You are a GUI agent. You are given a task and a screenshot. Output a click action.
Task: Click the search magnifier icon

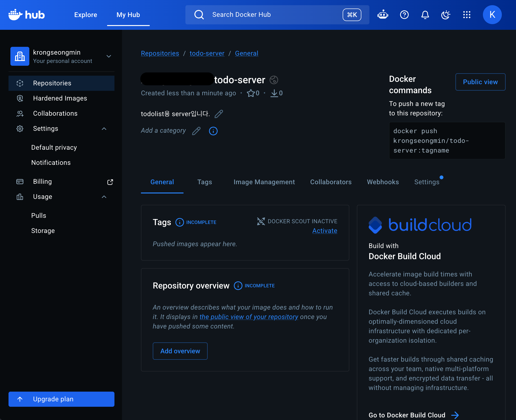coord(199,15)
